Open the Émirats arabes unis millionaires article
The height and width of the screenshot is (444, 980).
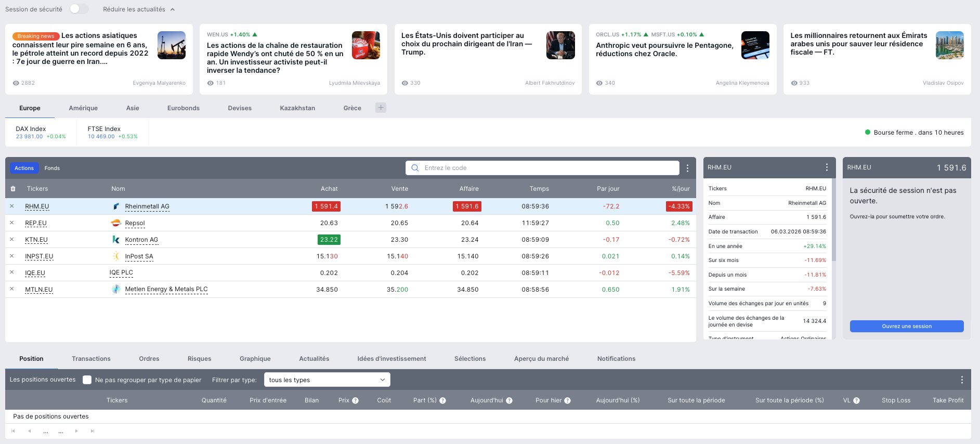click(858, 44)
